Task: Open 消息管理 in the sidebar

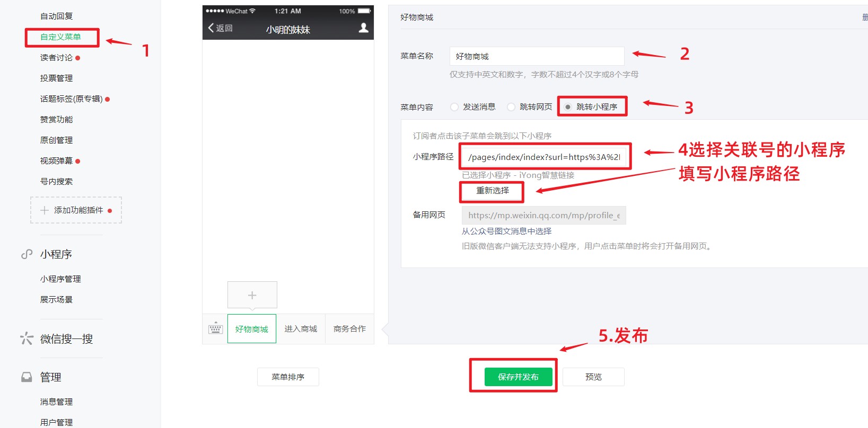Action: click(x=57, y=402)
